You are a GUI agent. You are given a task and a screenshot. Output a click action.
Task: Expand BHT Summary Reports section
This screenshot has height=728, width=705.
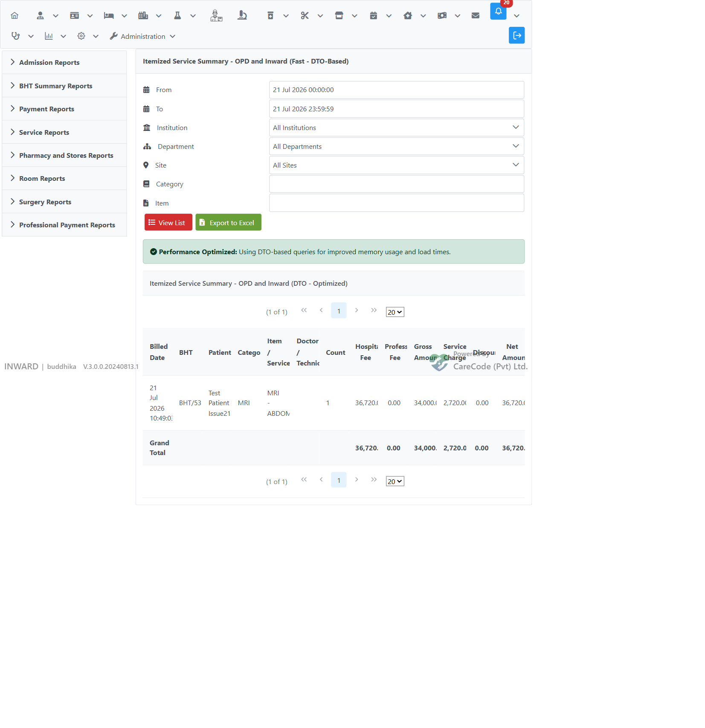pyautogui.click(x=64, y=86)
